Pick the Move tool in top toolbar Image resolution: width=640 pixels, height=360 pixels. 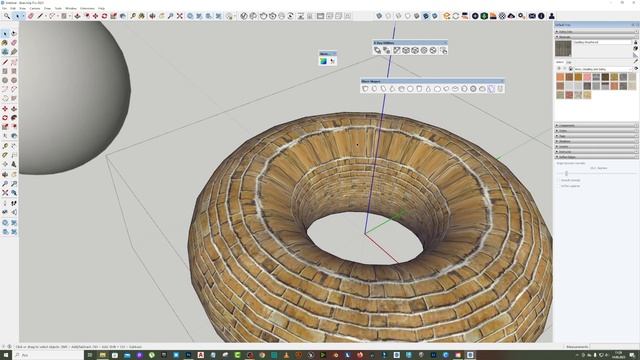pos(95,16)
